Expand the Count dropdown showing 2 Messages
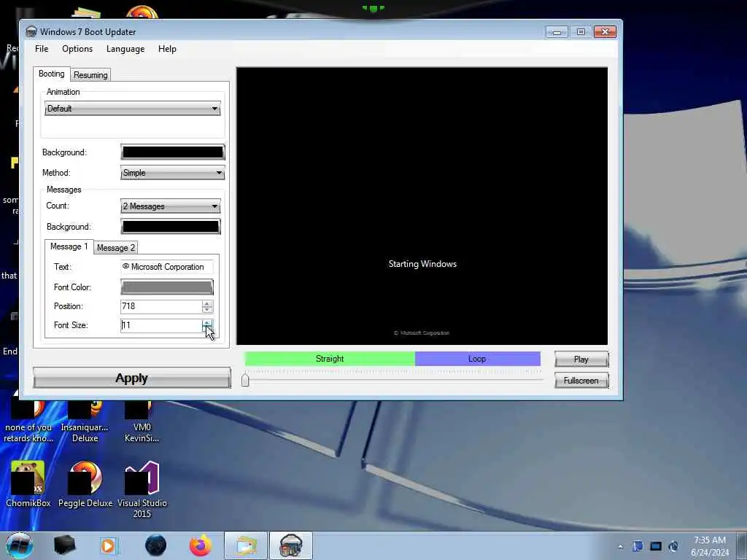Screen dimensions: 747x560 point(171,206)
